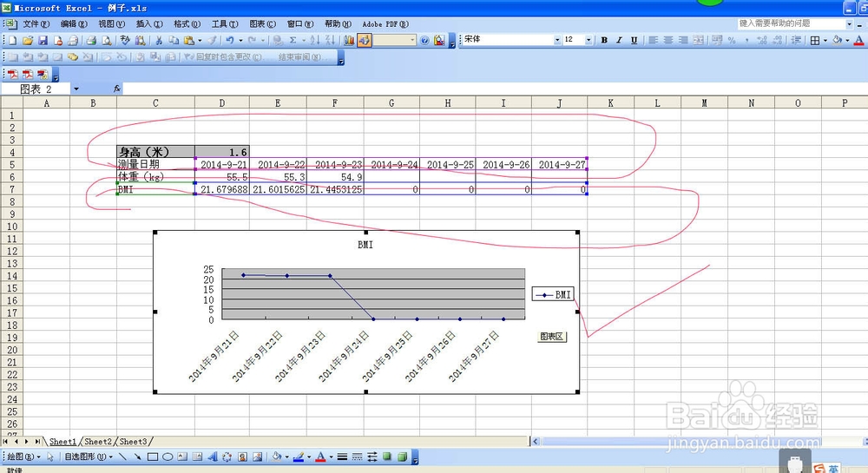The image size is (868, 473).
Task: Click the Cut scissors icon
Action: tap(159, 41)
